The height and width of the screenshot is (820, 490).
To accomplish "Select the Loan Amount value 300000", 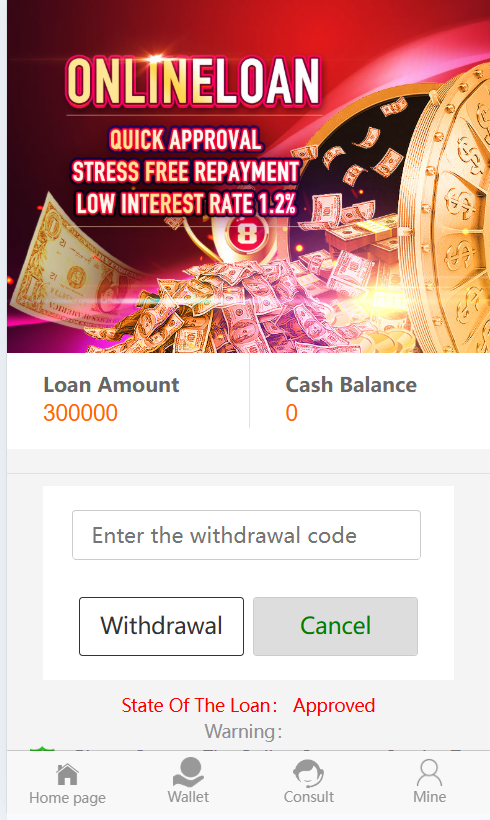I will coord(81,413).
